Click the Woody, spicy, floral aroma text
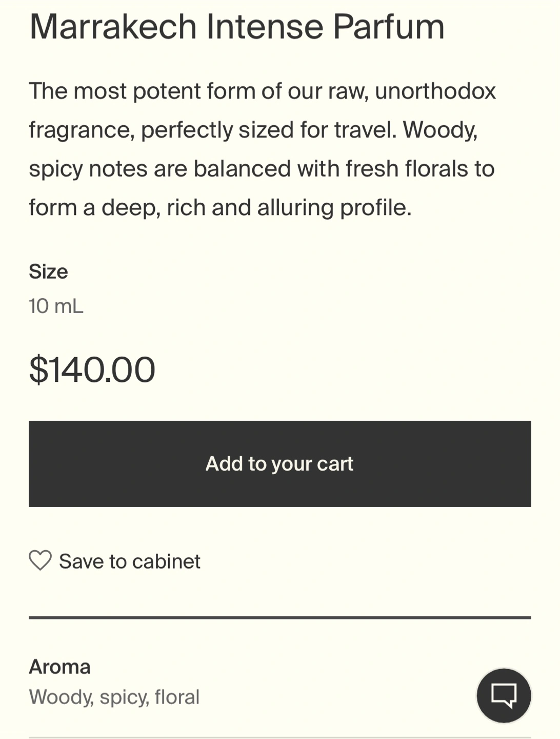Viewport: 560px width, 739px height. point(114,697)
